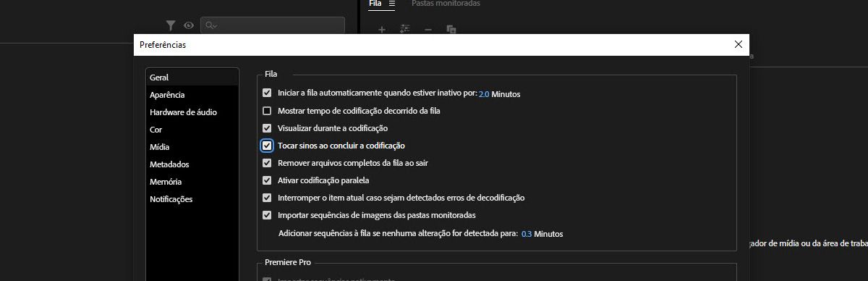
Task: Toggle Interromper o item atual checkbox
Action: point(267,198)
